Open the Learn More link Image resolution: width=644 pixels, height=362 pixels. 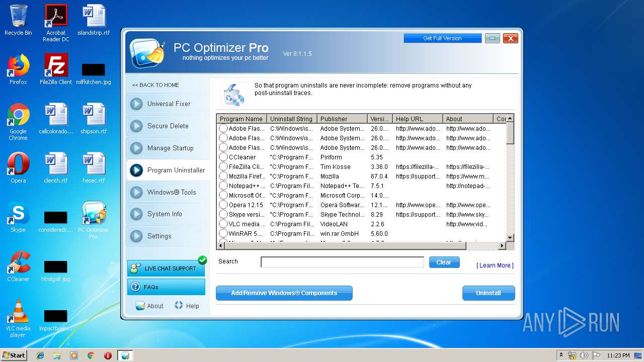pyautogui.click(x=495, y=265)
